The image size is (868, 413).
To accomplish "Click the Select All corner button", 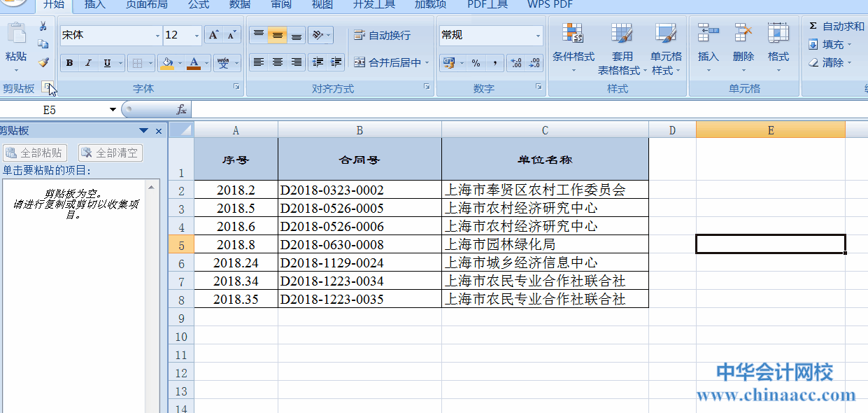I will pos(181,129).
